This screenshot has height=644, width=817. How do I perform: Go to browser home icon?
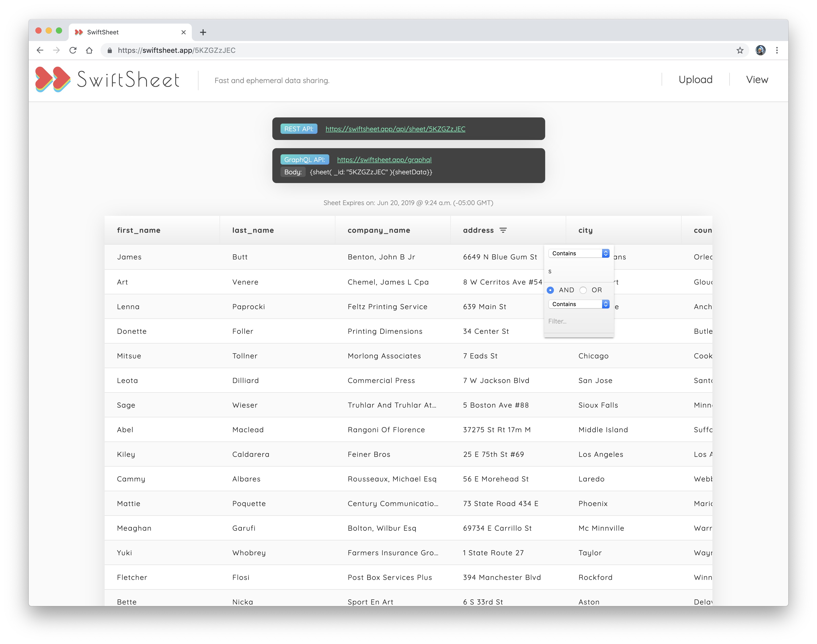pos(89,51)
